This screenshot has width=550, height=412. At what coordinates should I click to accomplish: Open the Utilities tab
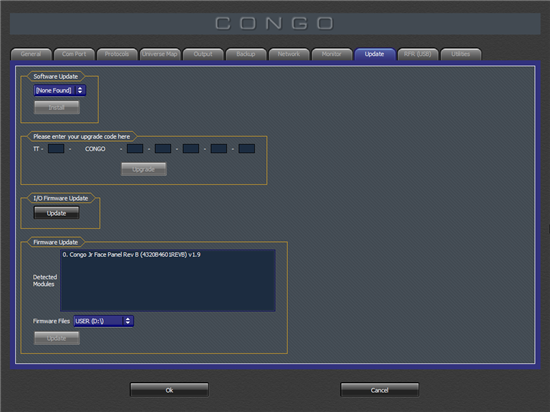tap(461, 54)
